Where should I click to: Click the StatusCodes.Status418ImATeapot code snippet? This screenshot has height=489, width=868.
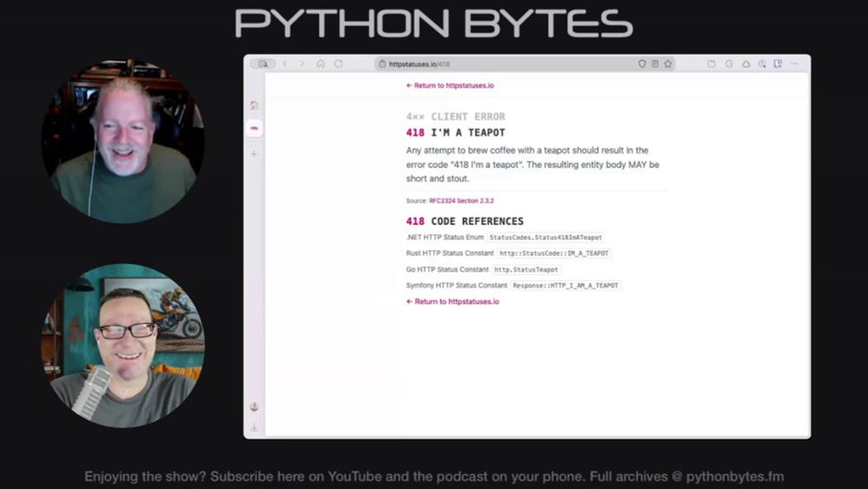point(545,238)
